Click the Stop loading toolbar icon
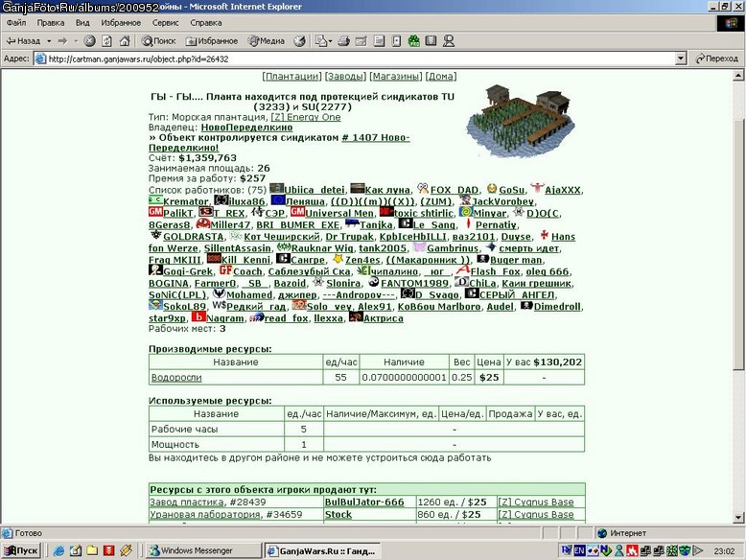The height and width of the screenshot is (560, 746). pos(89,41)
